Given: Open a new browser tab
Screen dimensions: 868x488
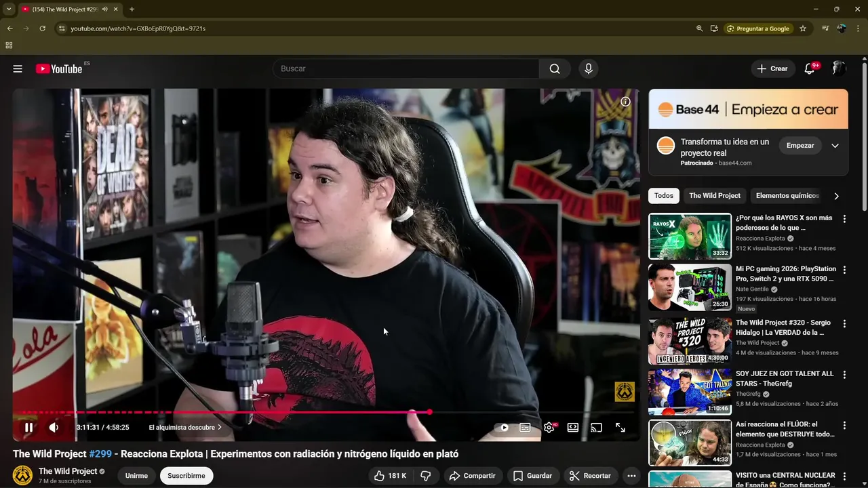Looking at the screenshot, I should (x=132, y=9).
